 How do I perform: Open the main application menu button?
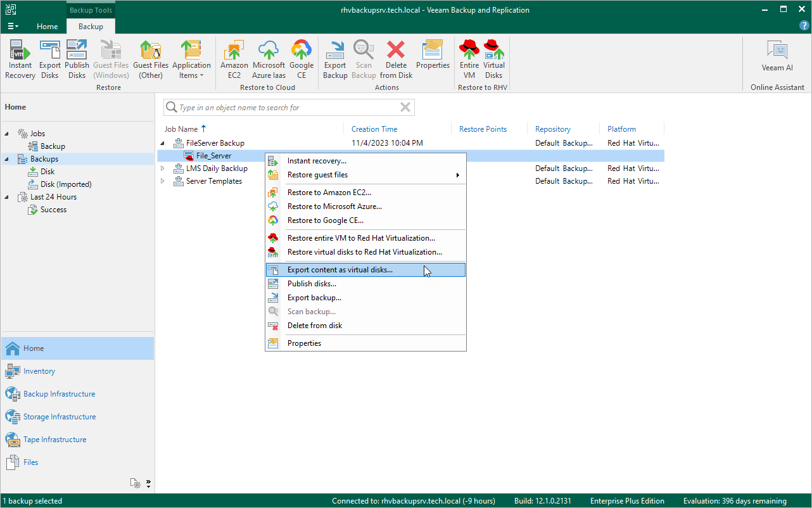(x=13, y=26)
